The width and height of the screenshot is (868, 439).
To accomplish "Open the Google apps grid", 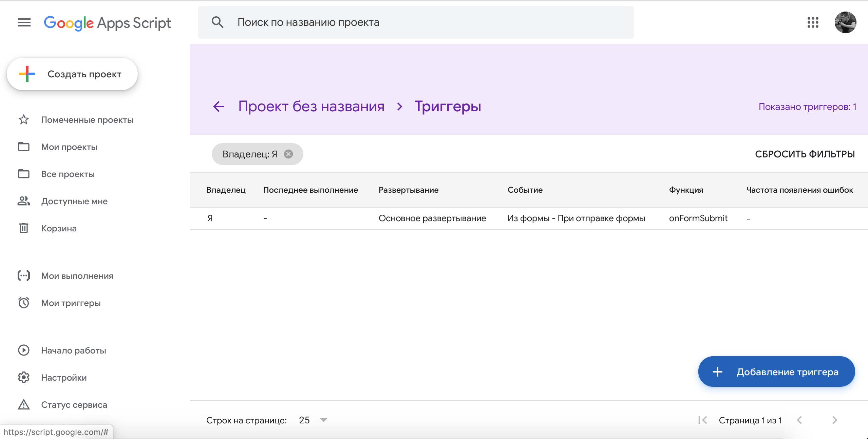I will point(813,22).
